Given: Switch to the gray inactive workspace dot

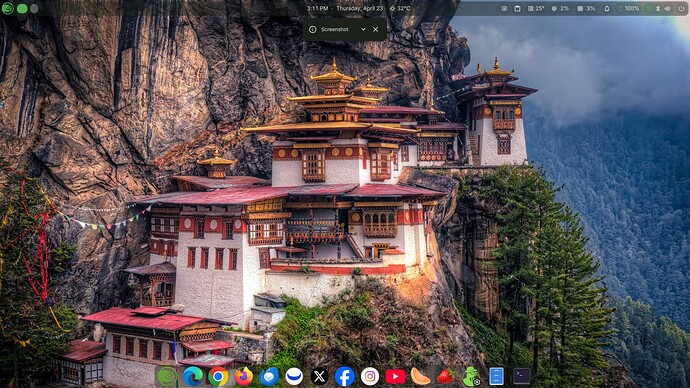Looking at the screenshot, I should pyautogui.click(x=34, y=8).
